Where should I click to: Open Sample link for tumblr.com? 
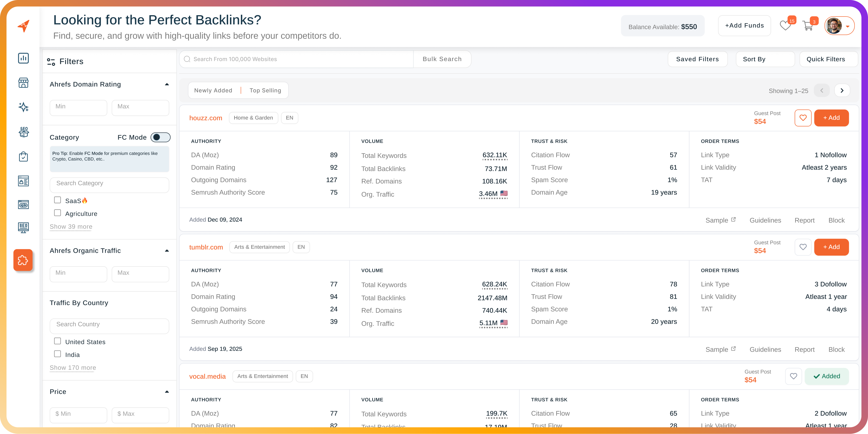tap(720, 349)
